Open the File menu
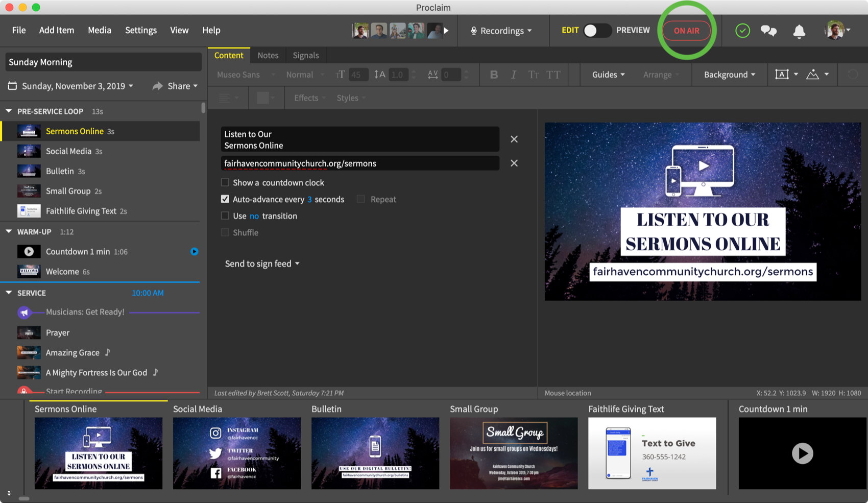This screenshot has width=868, height=503. point(19,30)
